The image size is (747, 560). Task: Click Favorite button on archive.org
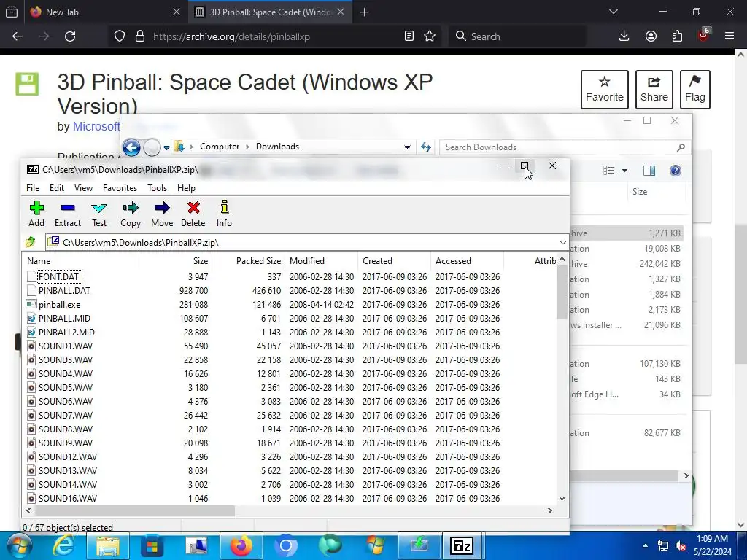coord(605,90)
